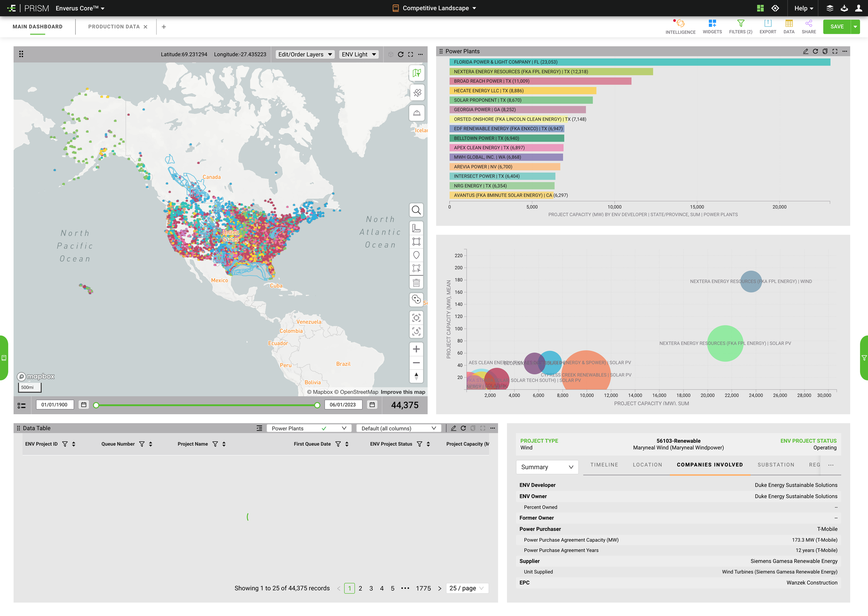
Task: Edit the Data Table widget pencil
Action: [453, 428]
